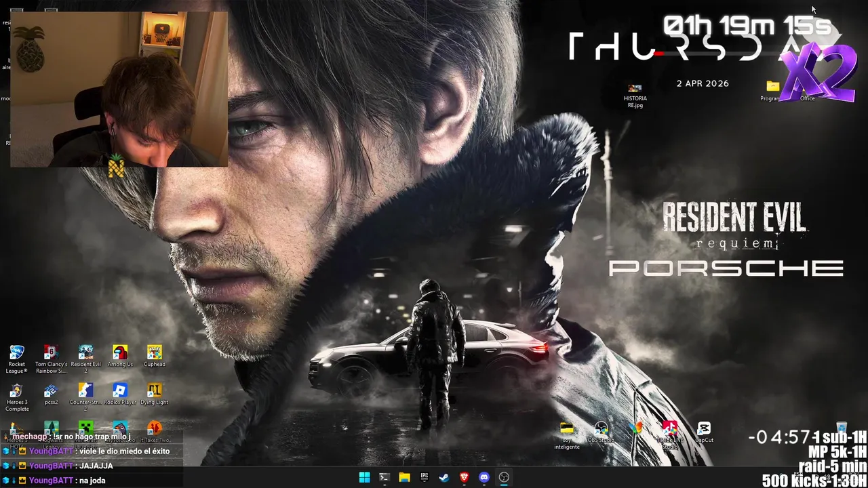Open File Explorer from the taskbar
Screen dimensions: 868x488
click(x=404, y=477)
